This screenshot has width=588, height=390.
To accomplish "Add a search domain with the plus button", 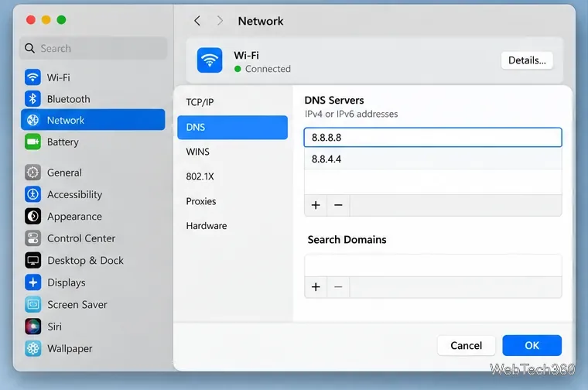I will tap(316, 287).
